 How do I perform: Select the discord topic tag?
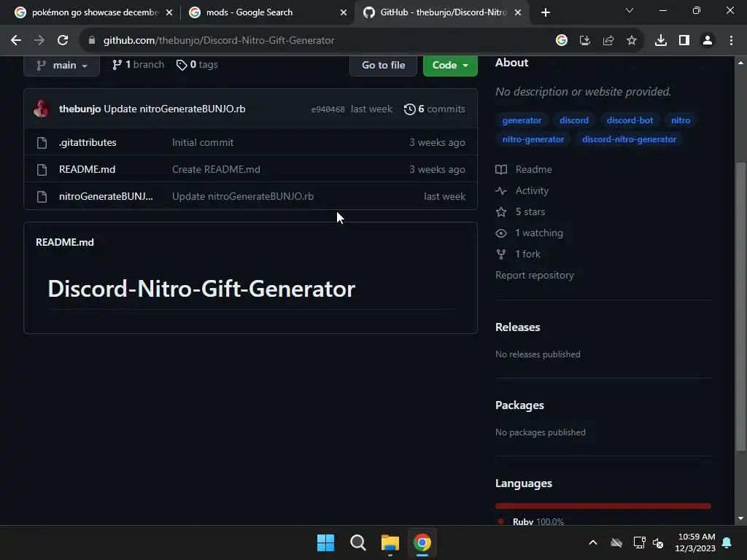point(574,120)
